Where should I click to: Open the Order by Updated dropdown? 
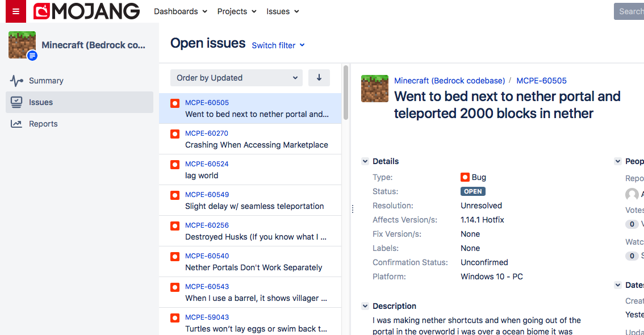[239, 78]
